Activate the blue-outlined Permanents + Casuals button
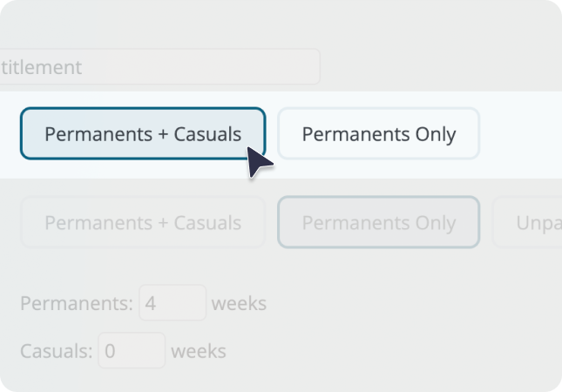 (x=143, y=133)
